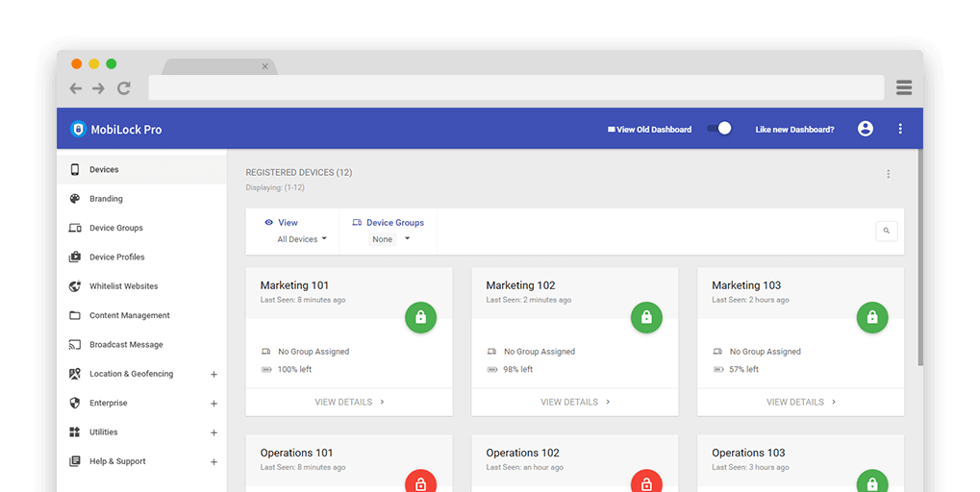Screen dimensions: 980x492
Task: Open the Device Groups None dropdown
Action: (x=389, y=239)
